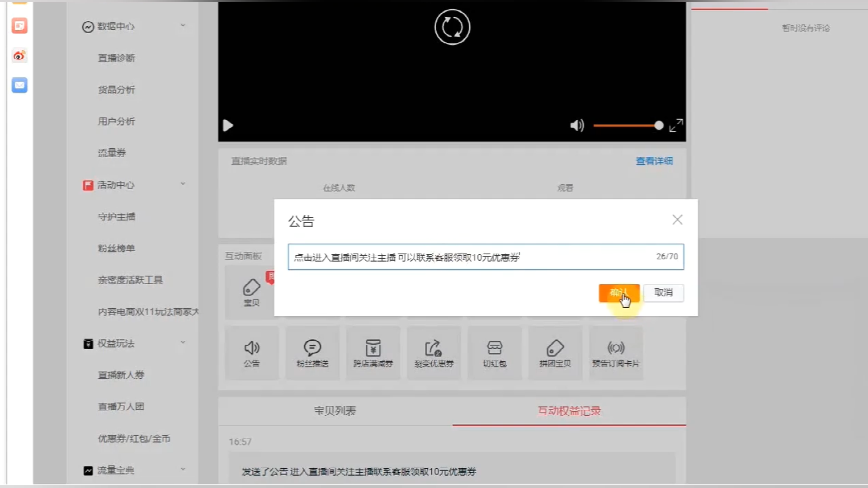Viewport: 868px width, 488px height.
Task: Click the orange-red news icon in left strip
Action: [19, 26]
